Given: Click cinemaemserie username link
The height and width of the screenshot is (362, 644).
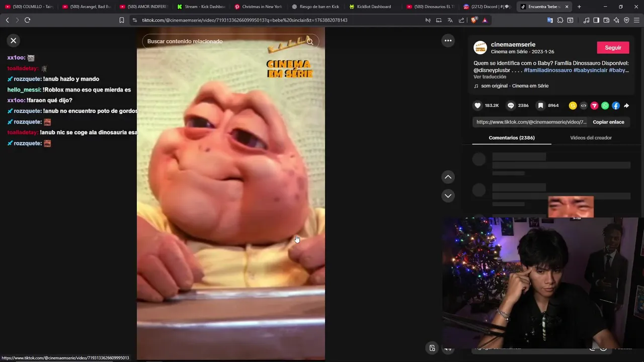Looking at the screenshot, I should 513,44.
